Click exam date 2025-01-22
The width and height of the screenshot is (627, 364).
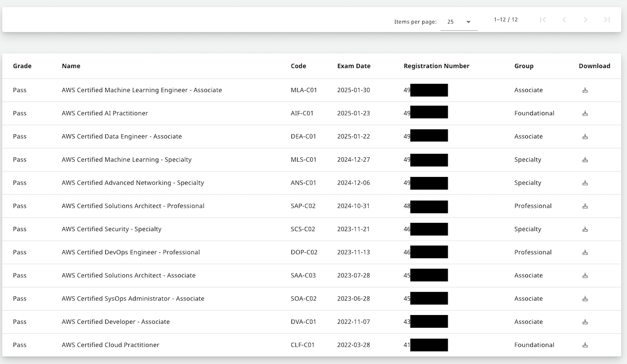pos(354,136)
